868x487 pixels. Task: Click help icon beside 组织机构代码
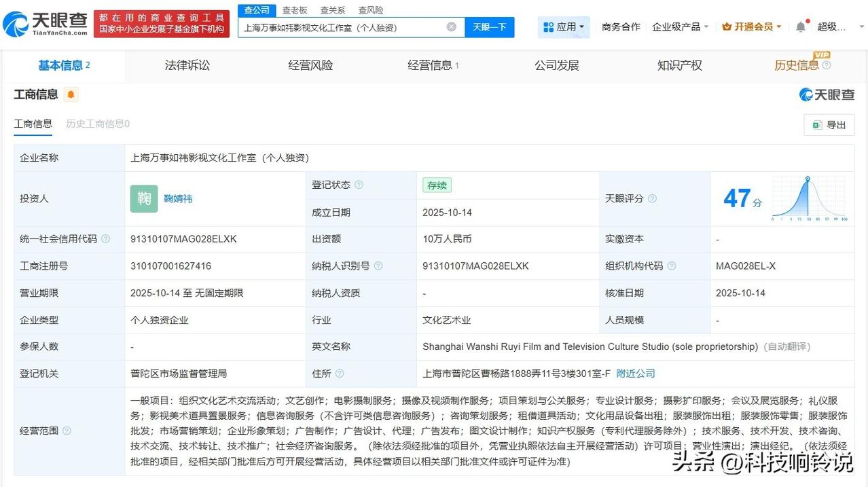click(672, 266)
